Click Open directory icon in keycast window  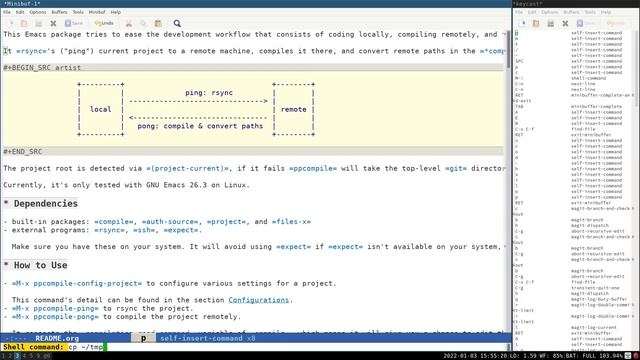pos(551,23)
